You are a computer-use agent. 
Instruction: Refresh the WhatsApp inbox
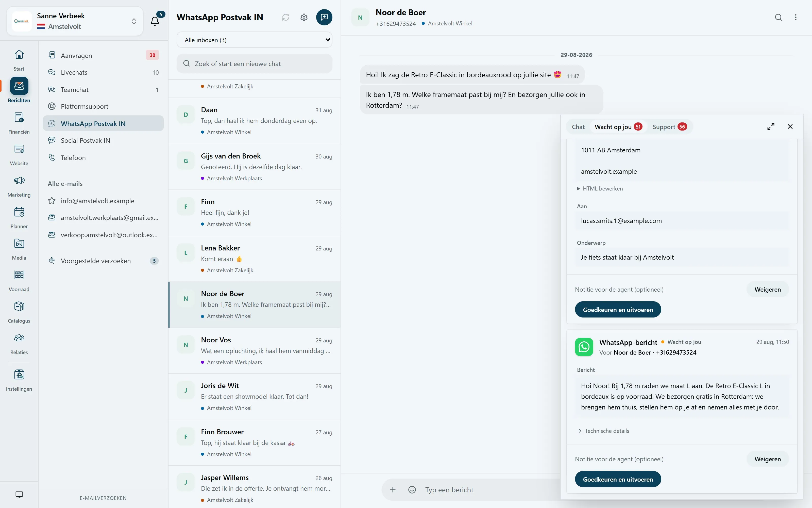click(285, 17)
